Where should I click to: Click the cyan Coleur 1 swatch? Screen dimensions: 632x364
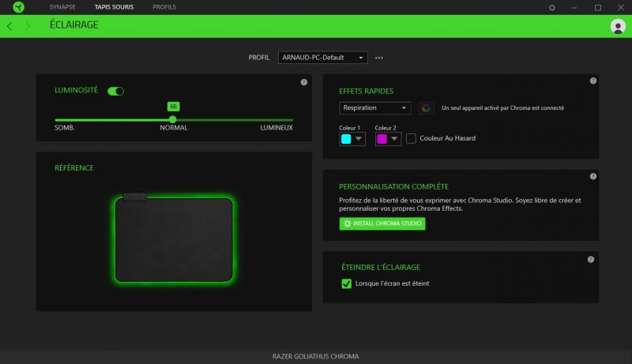(346, 139)
